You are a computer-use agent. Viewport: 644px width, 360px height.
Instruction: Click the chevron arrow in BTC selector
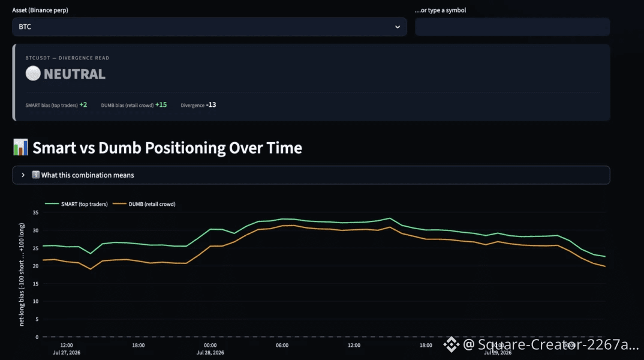point(398,27)
